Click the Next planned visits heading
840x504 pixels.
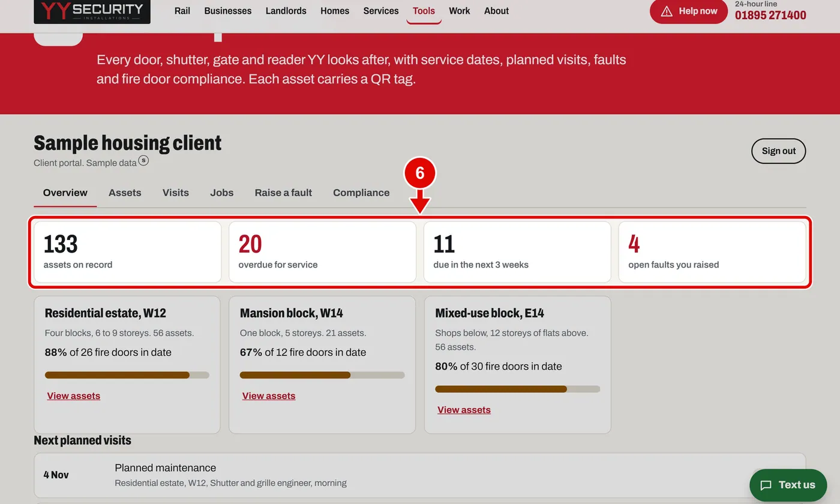point(82,440)
